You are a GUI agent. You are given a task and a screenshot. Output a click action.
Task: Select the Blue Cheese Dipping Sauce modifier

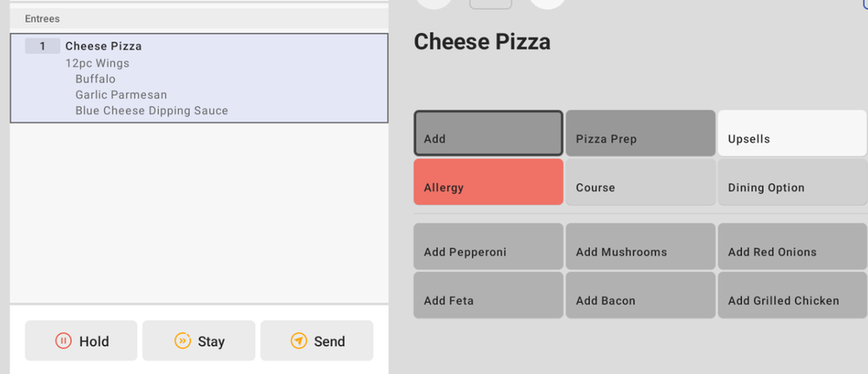point(151,110)
